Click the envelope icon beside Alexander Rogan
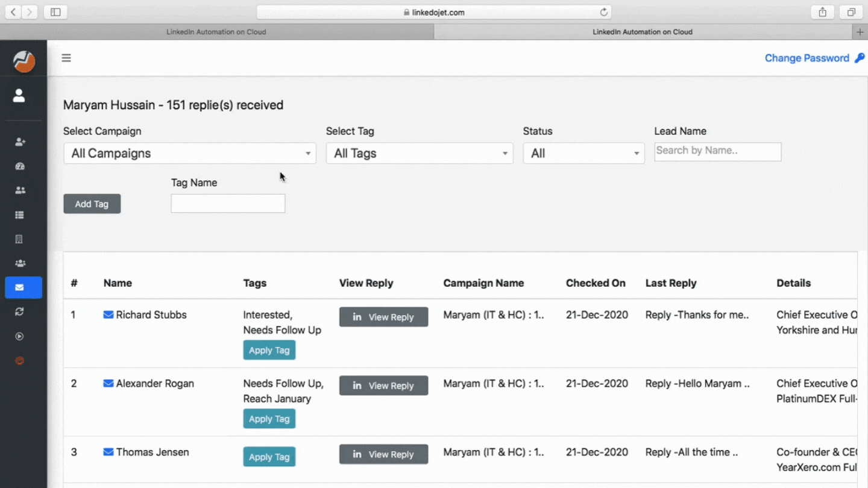868x488 pixels. click(x=108, y=383)
